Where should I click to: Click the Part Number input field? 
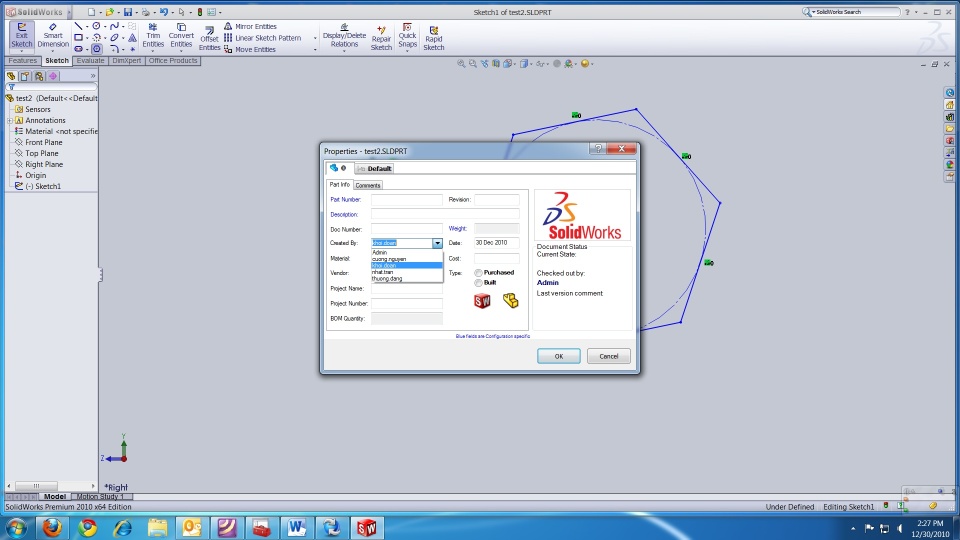(407, 200)
